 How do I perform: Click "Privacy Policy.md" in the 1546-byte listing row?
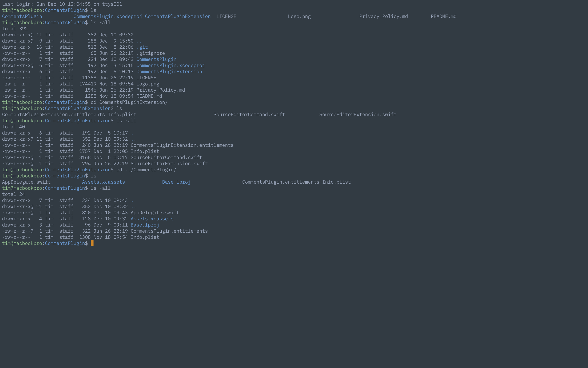161,90
